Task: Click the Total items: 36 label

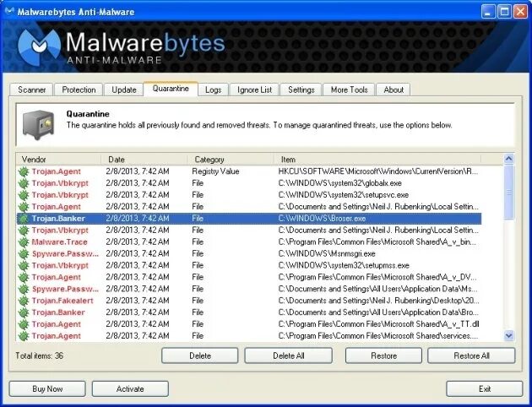Action: point(40,355)
